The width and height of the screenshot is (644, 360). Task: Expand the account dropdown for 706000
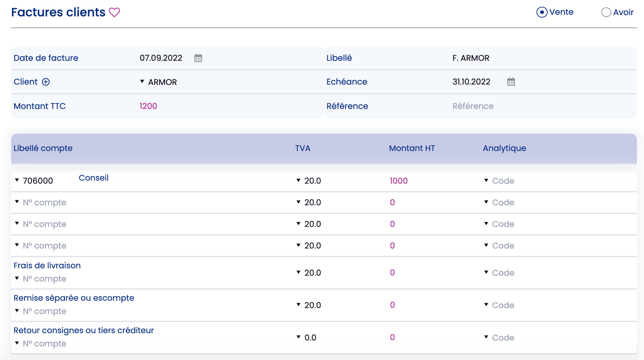point(17,180)
